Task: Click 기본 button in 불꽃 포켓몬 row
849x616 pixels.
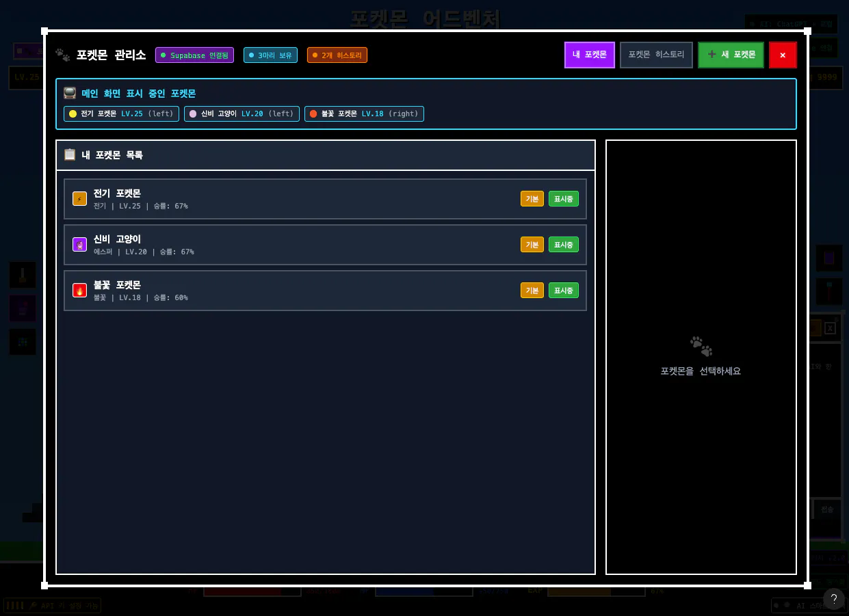Action: point(532,291)
